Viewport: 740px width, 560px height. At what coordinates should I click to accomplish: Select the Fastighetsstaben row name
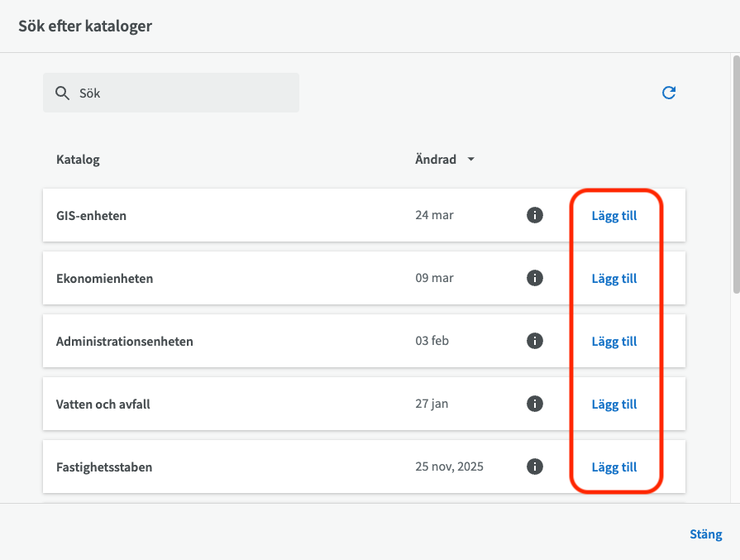pos(104,467)
